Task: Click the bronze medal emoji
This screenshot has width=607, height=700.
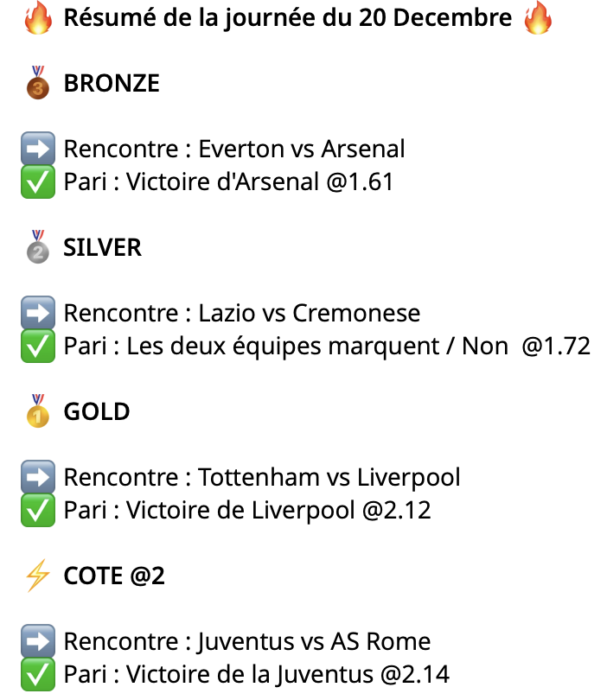Action: point(37,82)
